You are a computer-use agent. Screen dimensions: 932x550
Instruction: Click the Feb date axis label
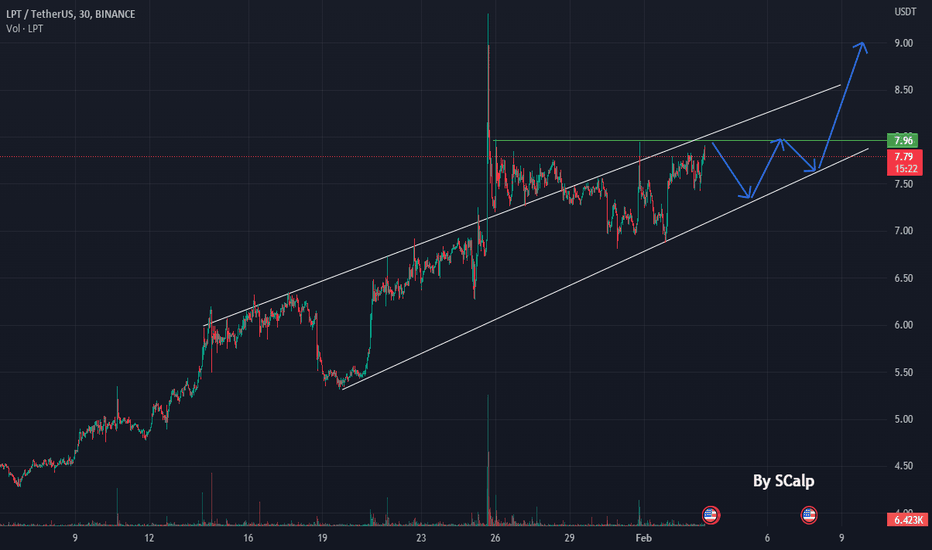click(x=644, y=538)
